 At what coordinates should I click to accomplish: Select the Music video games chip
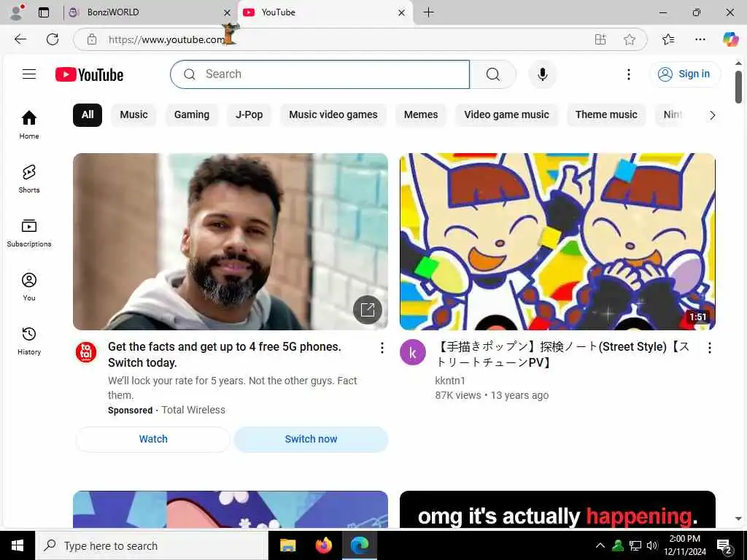(333, 114)
